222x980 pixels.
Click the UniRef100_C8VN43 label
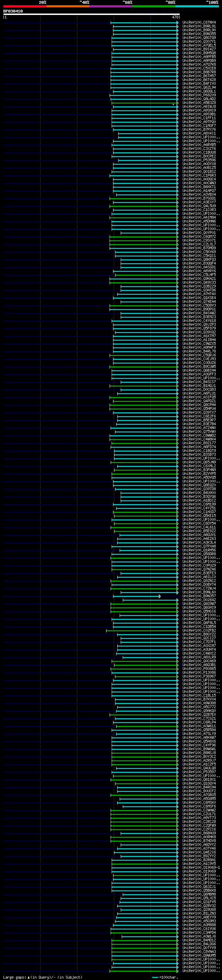[199, 952]
